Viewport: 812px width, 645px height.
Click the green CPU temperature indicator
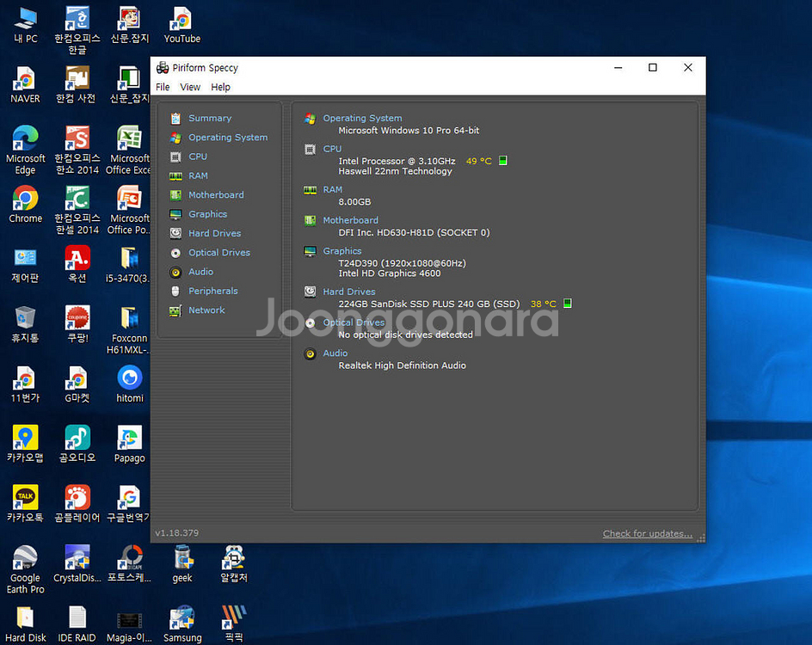(x=503, y=161)
